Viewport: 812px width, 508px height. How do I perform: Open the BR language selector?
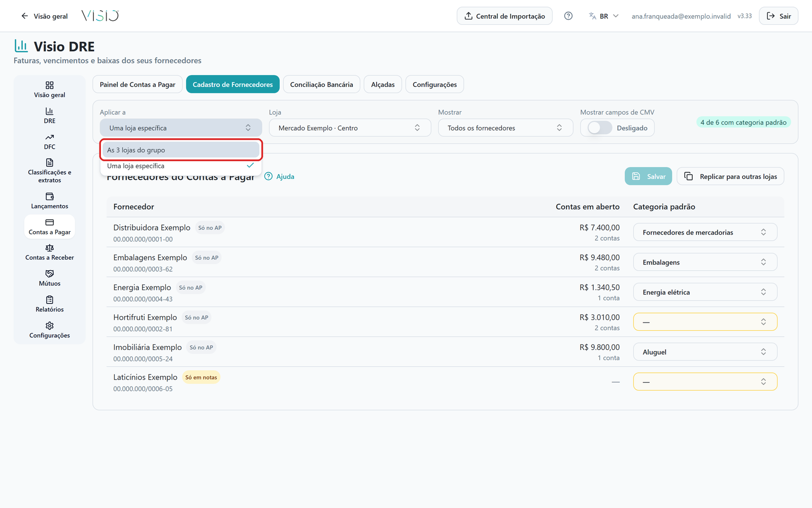pos(604,16)
